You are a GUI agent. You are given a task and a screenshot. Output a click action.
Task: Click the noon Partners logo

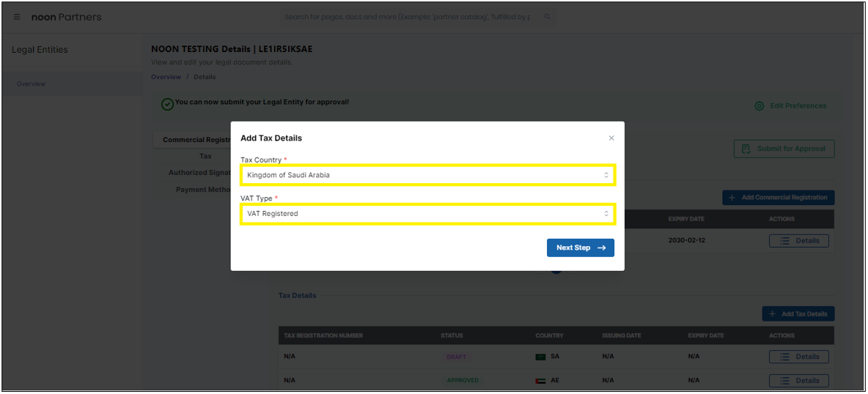(x=66, y=17)
